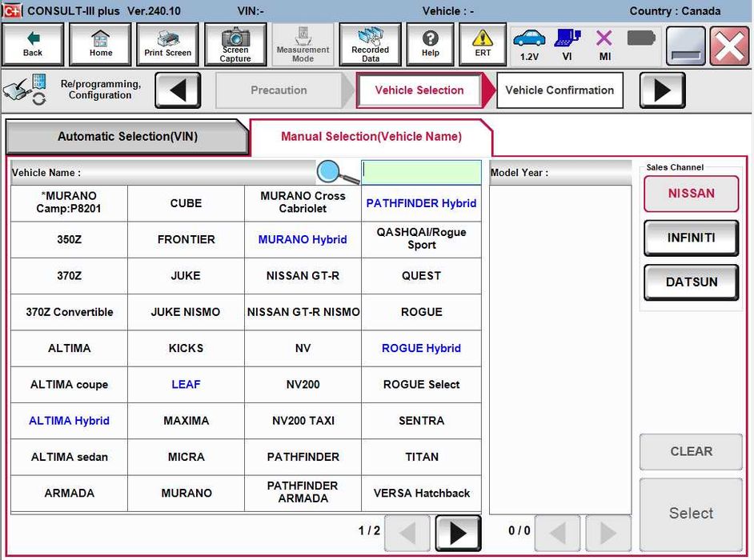Pick FRONTIER from the list
Screen dimensions: 754x560
pyautogui.click(x=186, y=239)
